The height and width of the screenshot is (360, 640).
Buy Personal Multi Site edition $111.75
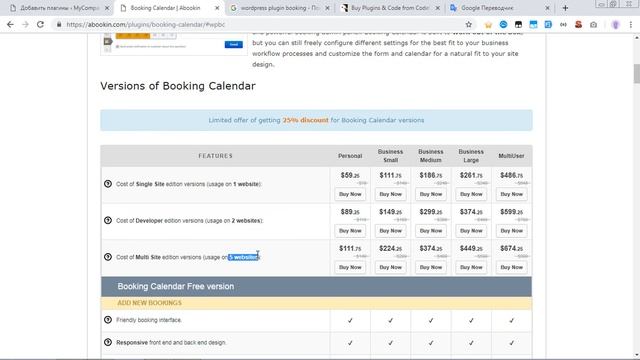coord(350,267)
